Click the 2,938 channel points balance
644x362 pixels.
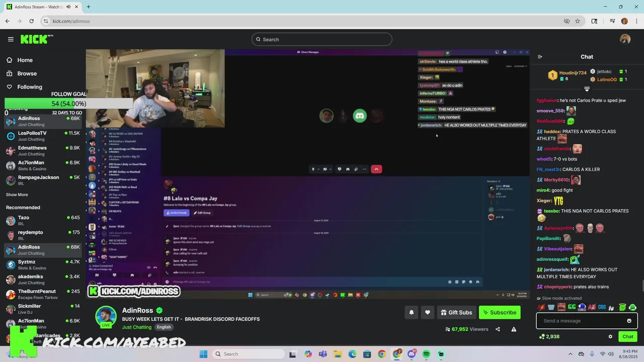549,336
